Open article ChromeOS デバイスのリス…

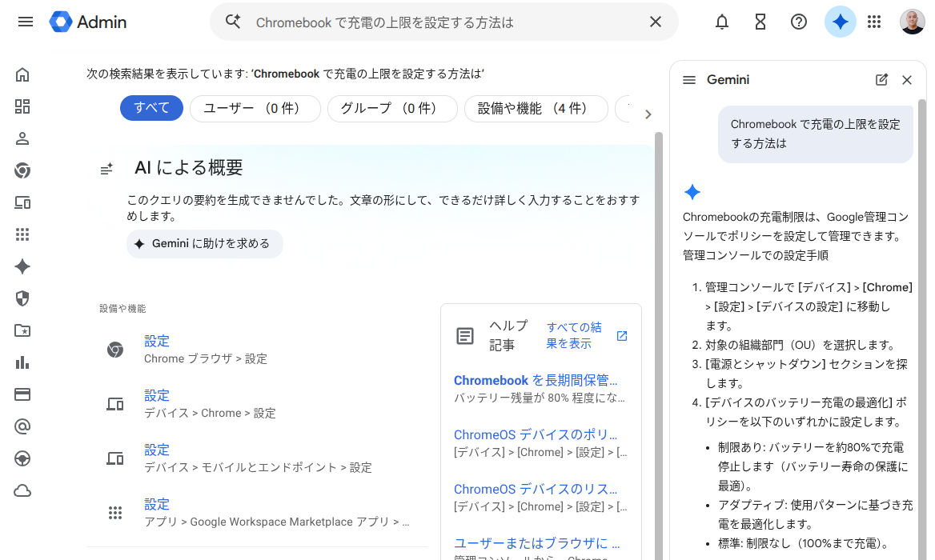(536, 489)
